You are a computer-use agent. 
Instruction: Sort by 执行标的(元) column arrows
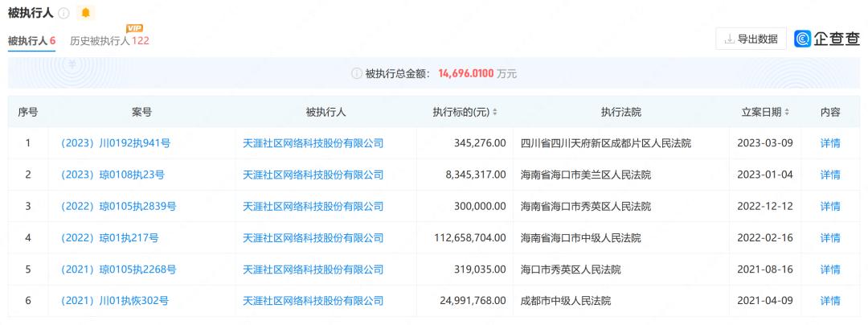495,113
